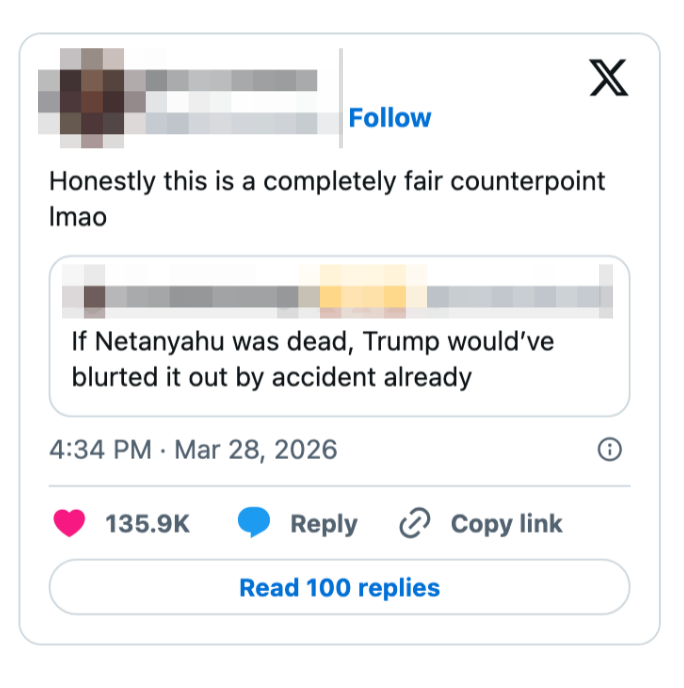Image resolution: width=684 pixels, height=688 pixels.
Task: Click the blue reply speech bubble icon
Action: [254, 524]
